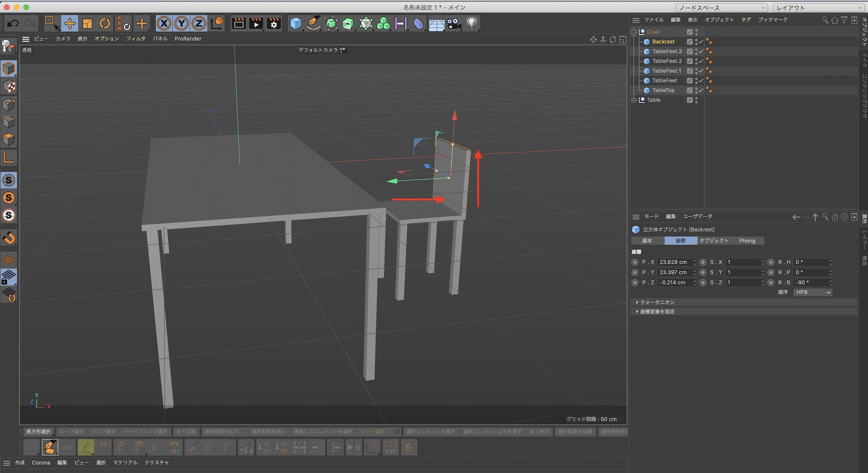This screenshot has height=473, width=868.
Task: Toggle the X axis lock
Action: (164, 23)
